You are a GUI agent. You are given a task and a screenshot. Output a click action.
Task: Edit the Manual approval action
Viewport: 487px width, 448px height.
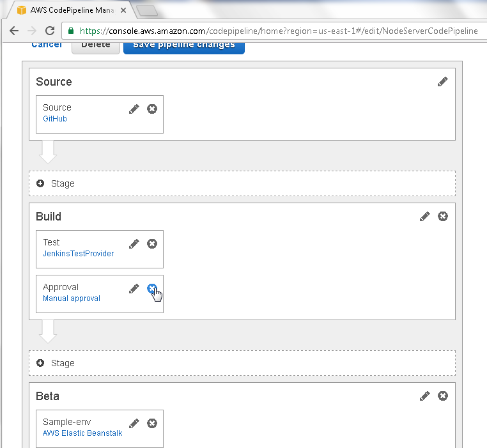(x=134, y=289)
